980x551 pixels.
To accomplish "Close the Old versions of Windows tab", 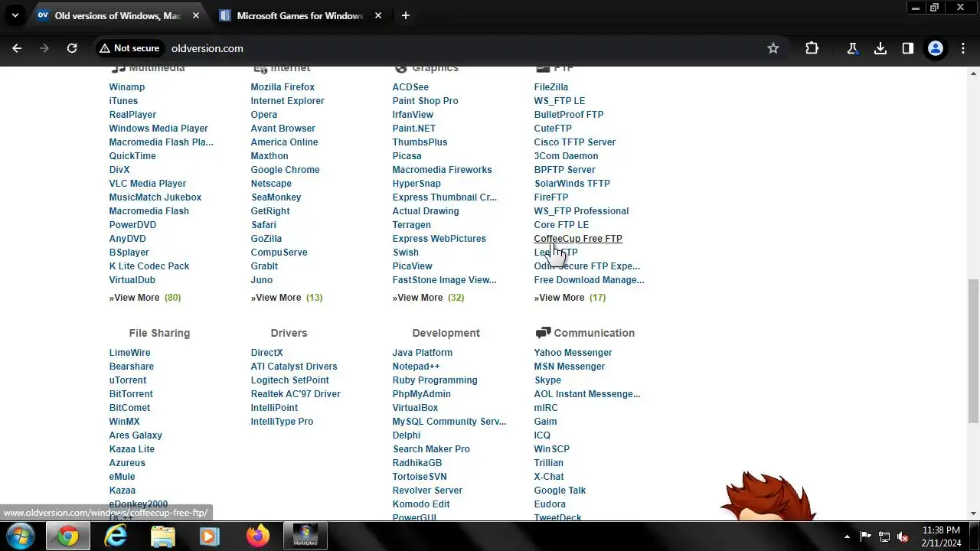I will tap(195, 15).
